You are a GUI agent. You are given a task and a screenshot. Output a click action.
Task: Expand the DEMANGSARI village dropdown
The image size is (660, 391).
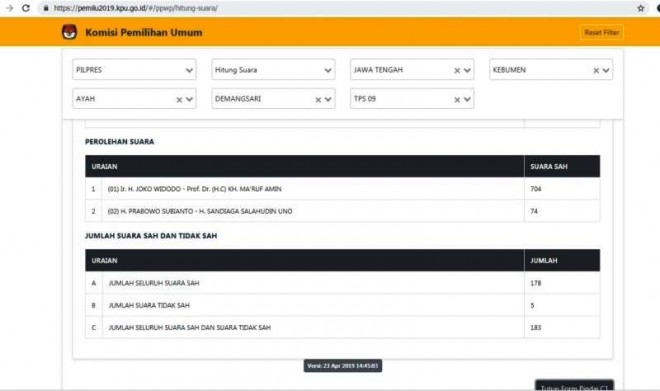tap(328, 99)
